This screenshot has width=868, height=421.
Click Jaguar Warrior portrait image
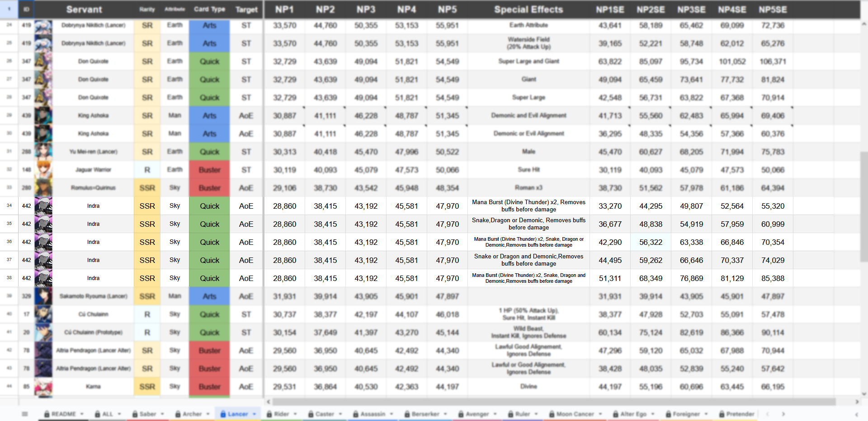click(43, 170)
